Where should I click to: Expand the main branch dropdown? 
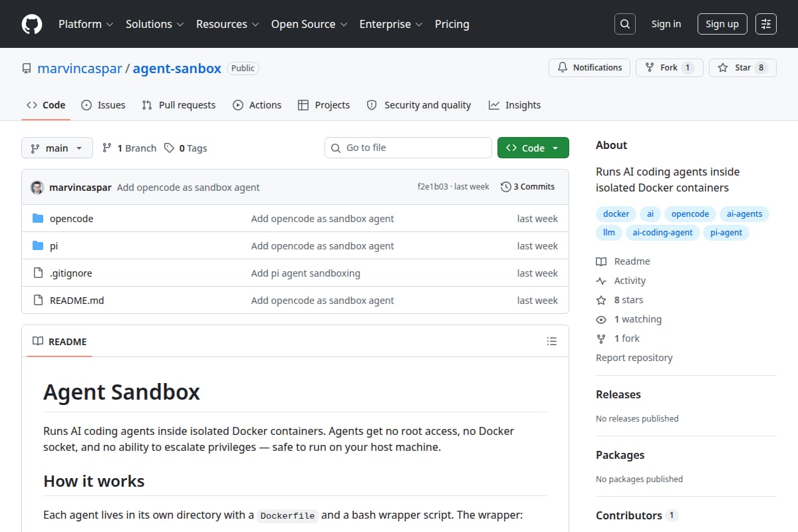57,148
